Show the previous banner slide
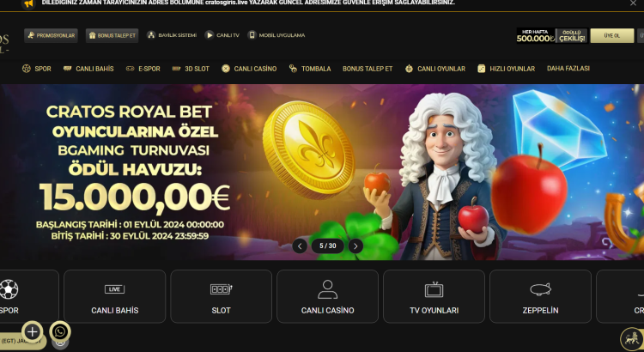This screenshot has height=352, width=644. coord(300,246)
